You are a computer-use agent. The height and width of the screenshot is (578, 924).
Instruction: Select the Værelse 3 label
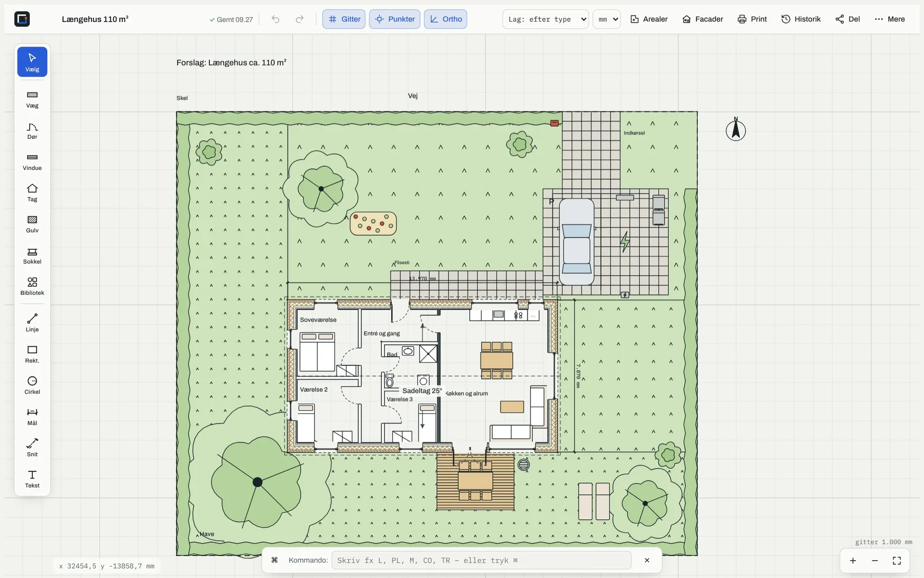(400, 399)
